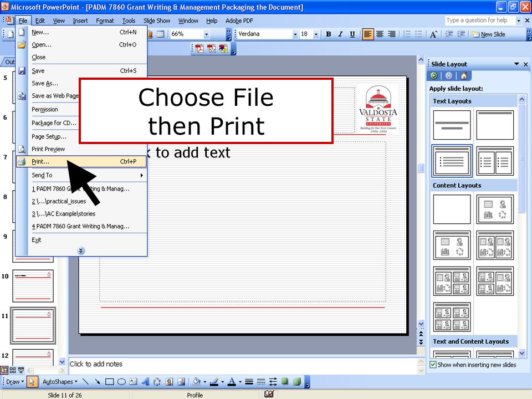Select the Line drawing tool
The height and width of the screenshot is (399, 532).
pos(85,382)
